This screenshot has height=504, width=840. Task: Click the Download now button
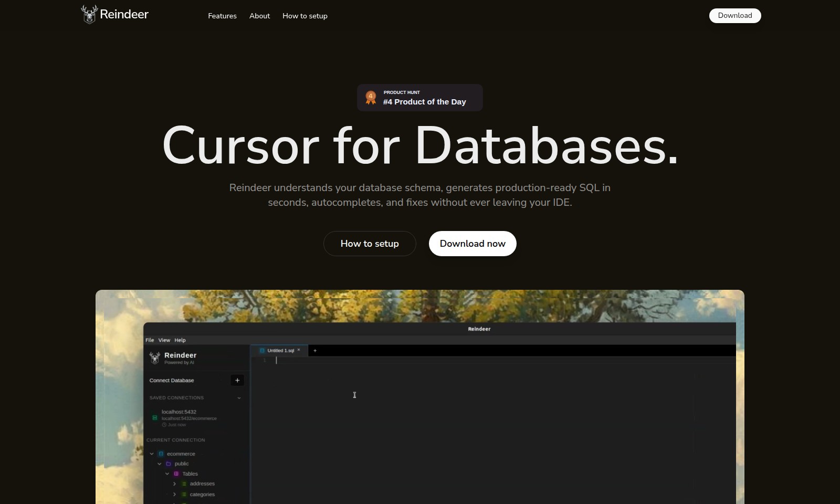pyautogui.click(x=472, y=244)
